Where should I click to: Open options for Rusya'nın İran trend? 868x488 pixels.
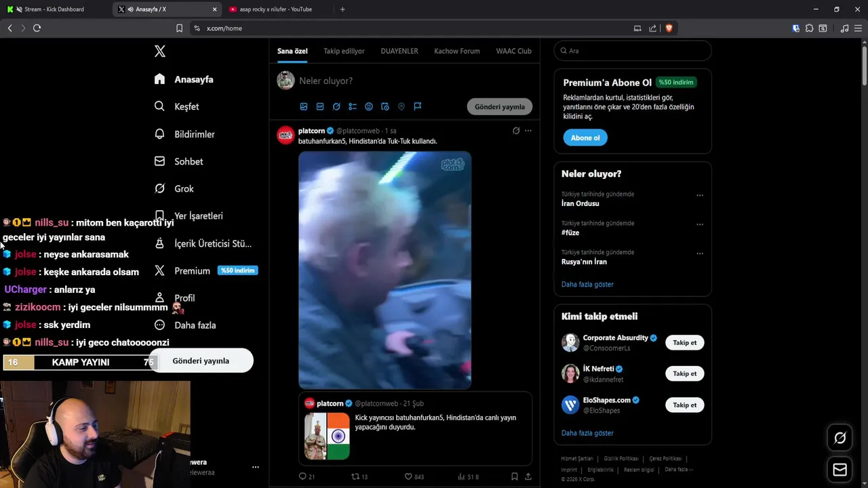tap(700, 253)
